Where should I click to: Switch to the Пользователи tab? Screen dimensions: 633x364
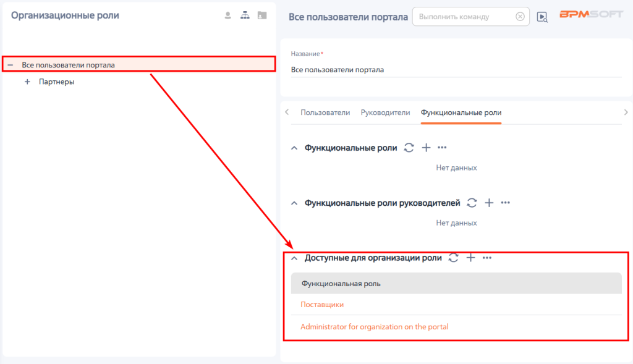[x=325, y=112]
